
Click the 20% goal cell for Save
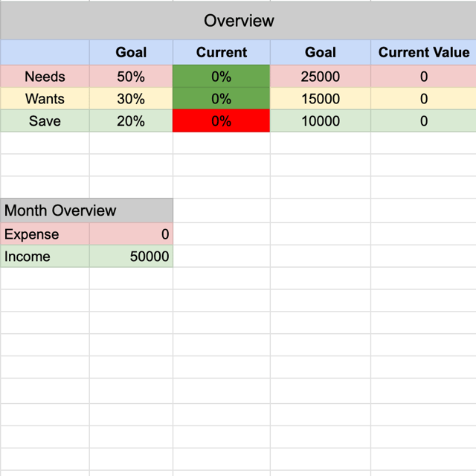pos(131,120)
